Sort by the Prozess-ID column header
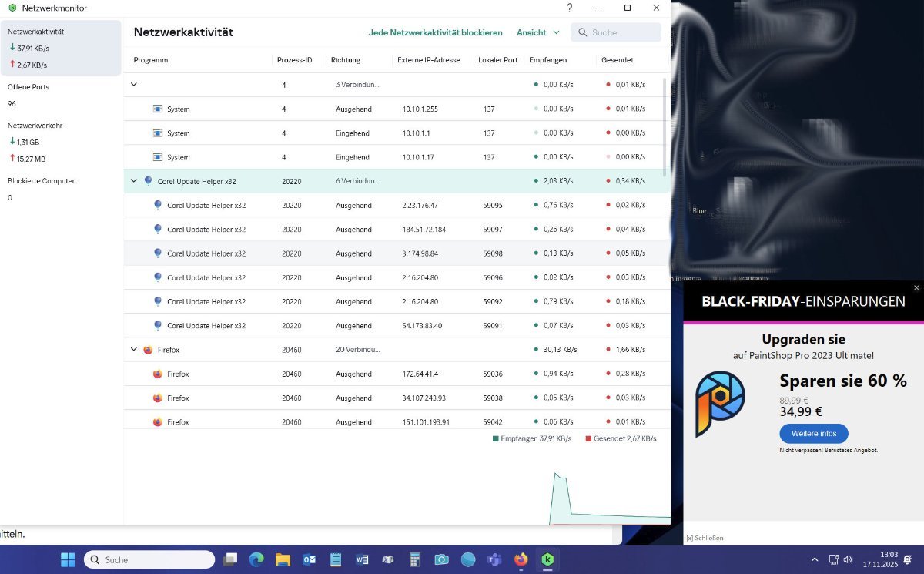 click(294, 59)
